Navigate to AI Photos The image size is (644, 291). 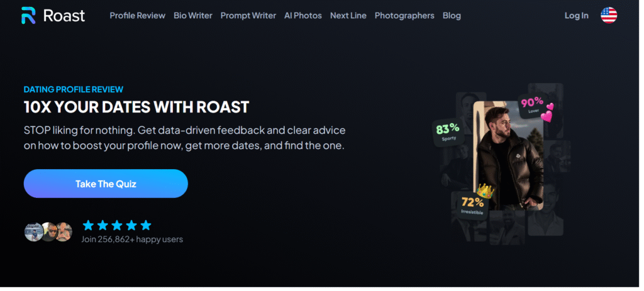click(303, 16)
